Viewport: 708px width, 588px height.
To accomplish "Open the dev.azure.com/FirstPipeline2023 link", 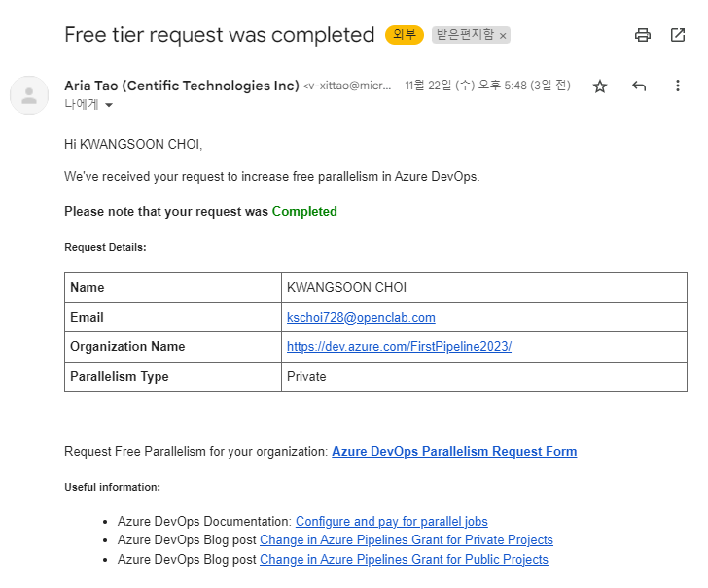I will [x=399, y=346].
